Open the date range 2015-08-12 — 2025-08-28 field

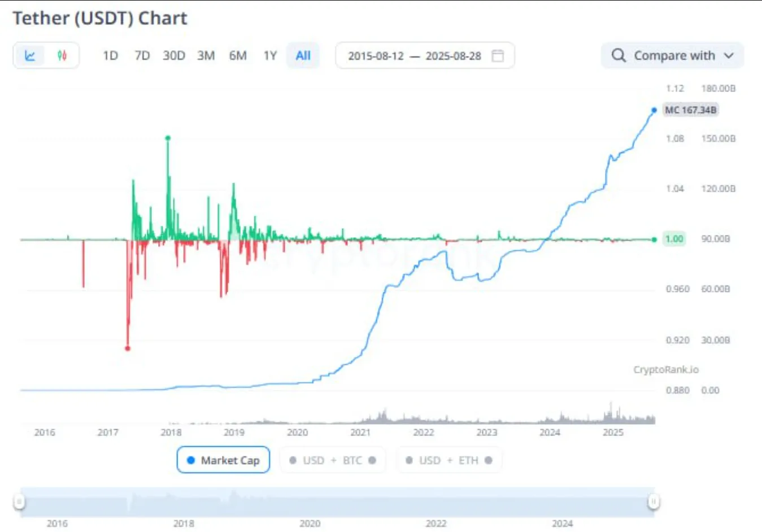(414, 55)
